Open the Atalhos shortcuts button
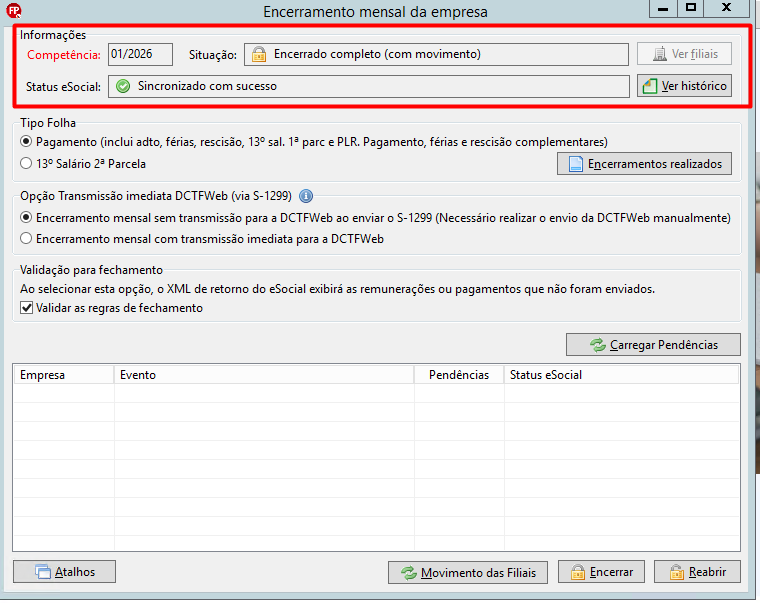Image resolution: width=760 pixels, height=603 pixels. tap(64, 572)
